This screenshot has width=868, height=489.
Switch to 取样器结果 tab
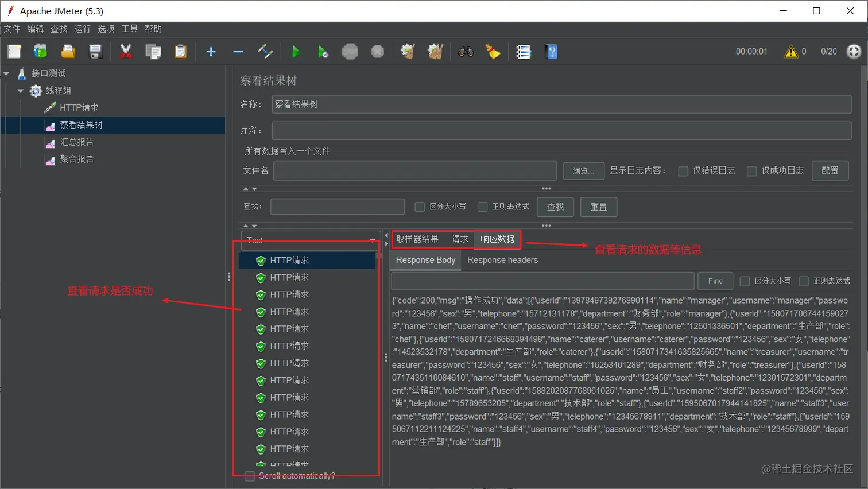(417, 239)
